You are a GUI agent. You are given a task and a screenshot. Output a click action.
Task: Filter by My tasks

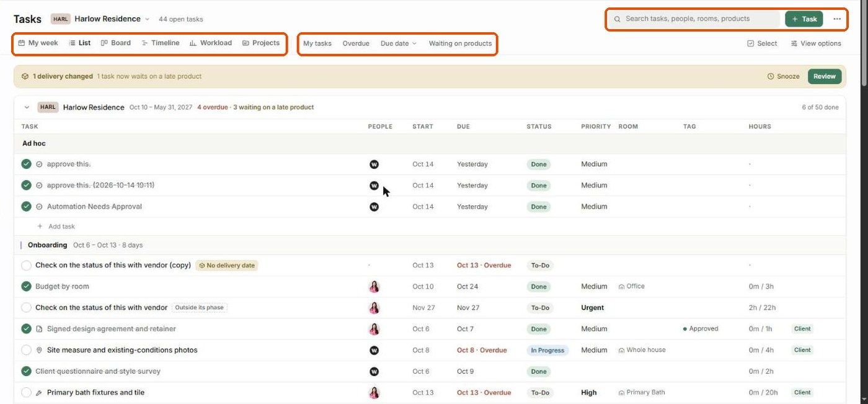coord(317,43)
